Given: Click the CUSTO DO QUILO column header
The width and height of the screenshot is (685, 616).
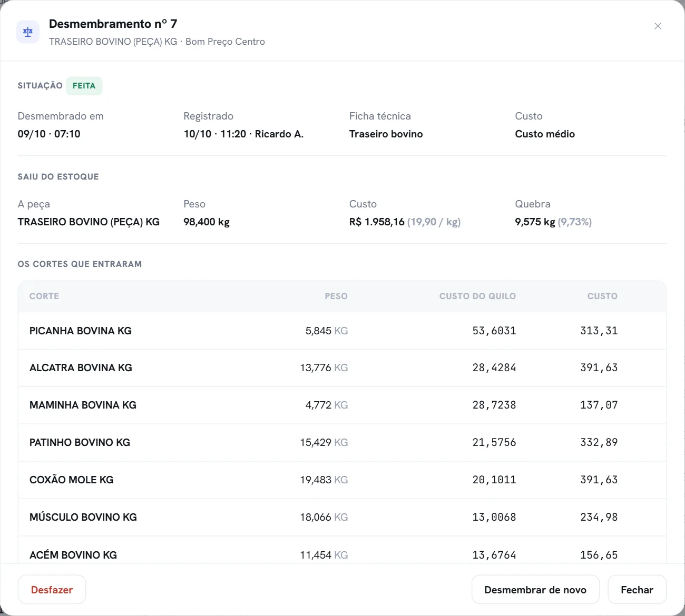Looking at the screenshot, I should (x=477, y=296).
